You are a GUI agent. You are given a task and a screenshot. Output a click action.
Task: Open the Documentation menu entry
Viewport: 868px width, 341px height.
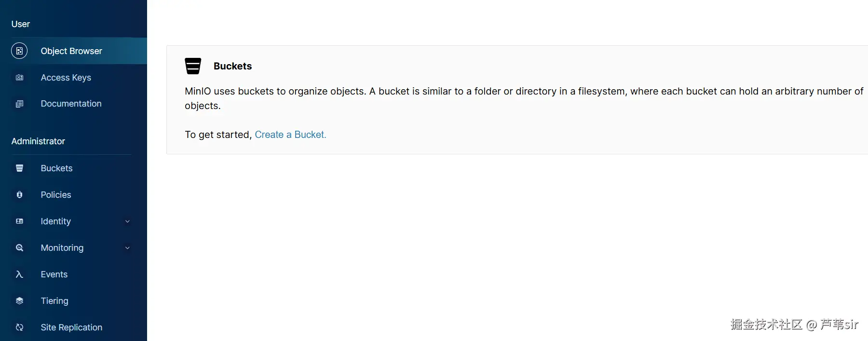click(71, 104)
